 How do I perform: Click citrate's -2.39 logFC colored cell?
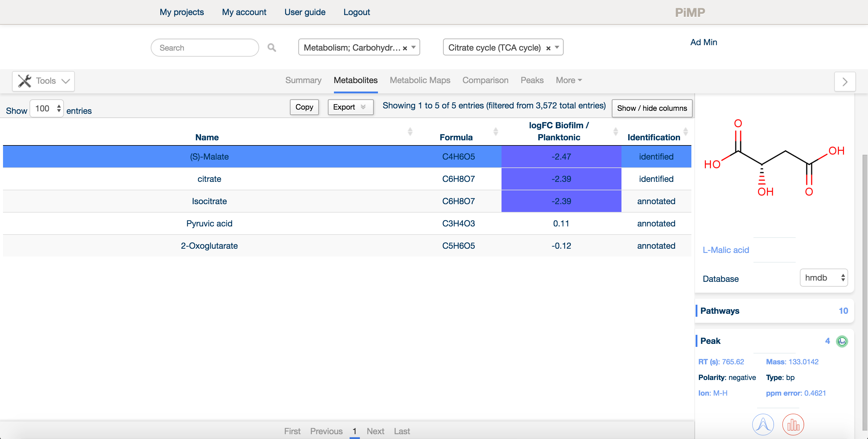(x=561, y=179)
